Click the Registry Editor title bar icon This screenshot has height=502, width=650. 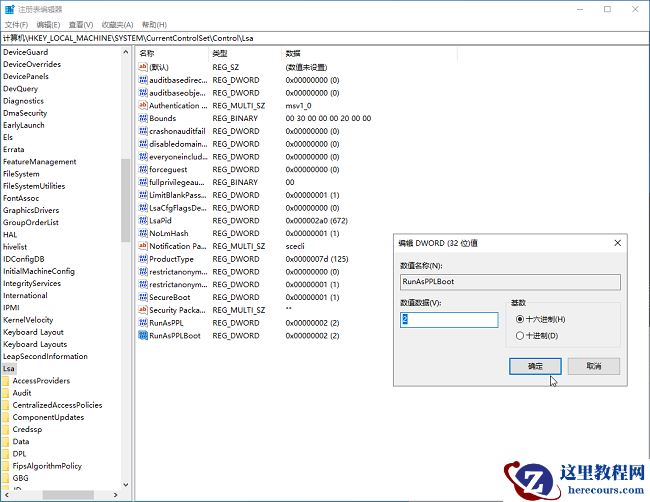pos(9,9)
